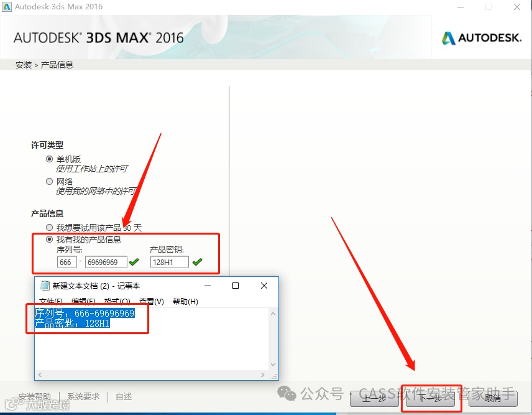
Task: Click the green checkmark next to product key
Action: [x=197, y=262]
